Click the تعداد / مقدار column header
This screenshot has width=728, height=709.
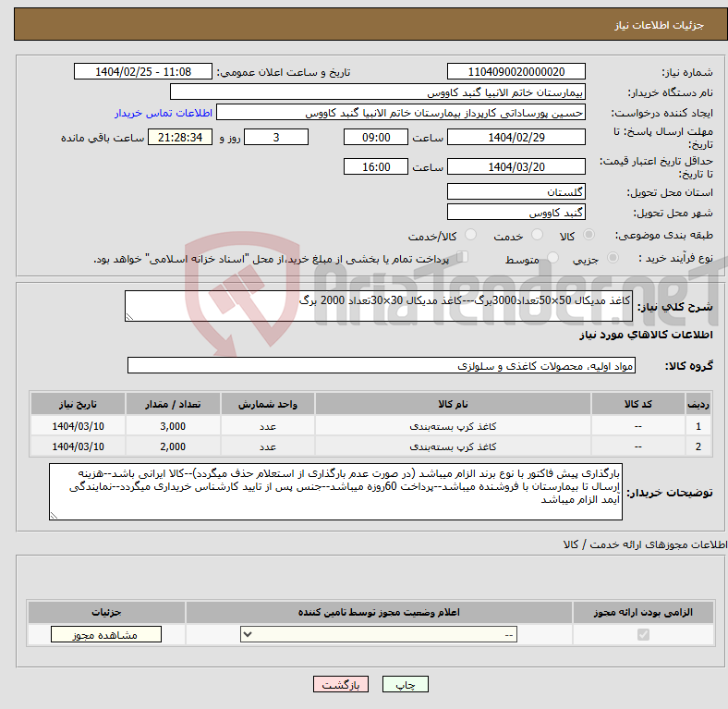pyautogui.click(x=173, y=404)
